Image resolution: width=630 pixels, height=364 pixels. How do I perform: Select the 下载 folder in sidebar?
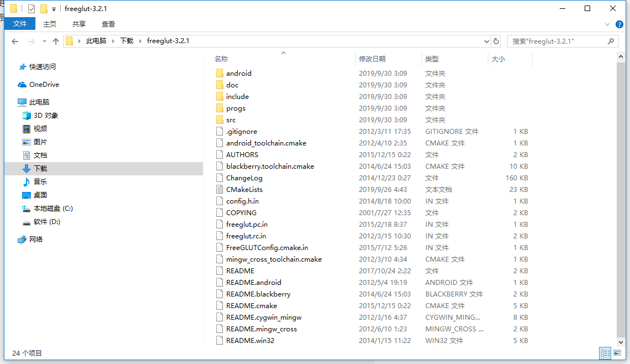click(103, 168)
